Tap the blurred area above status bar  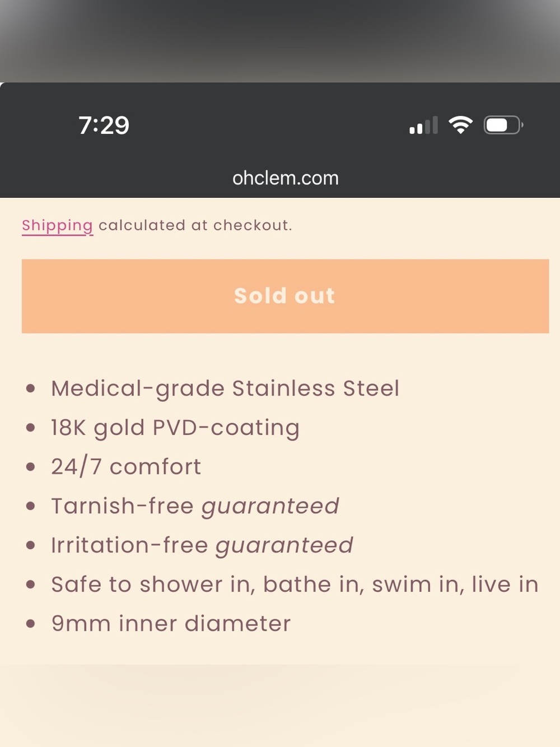(x=280, y=41)
